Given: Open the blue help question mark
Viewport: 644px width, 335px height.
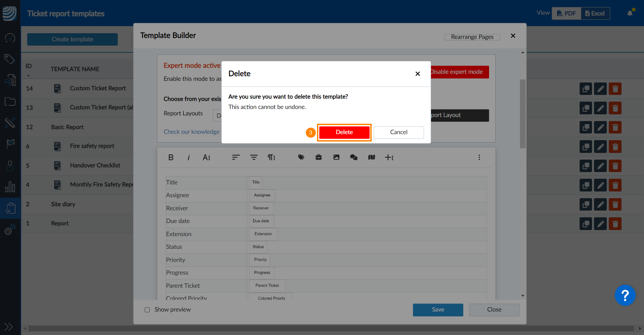Looking at the screenshot, I should pyautogui.click(x=625, y=295).
